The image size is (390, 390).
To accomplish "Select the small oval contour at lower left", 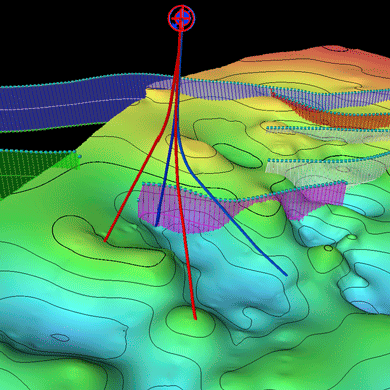I will [x=60, y=338].
